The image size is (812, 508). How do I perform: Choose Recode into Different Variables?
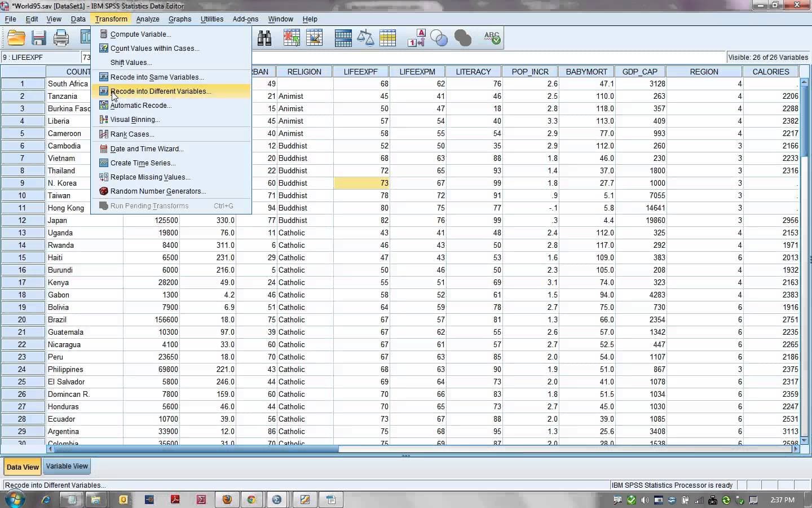(x=171, y=91)
